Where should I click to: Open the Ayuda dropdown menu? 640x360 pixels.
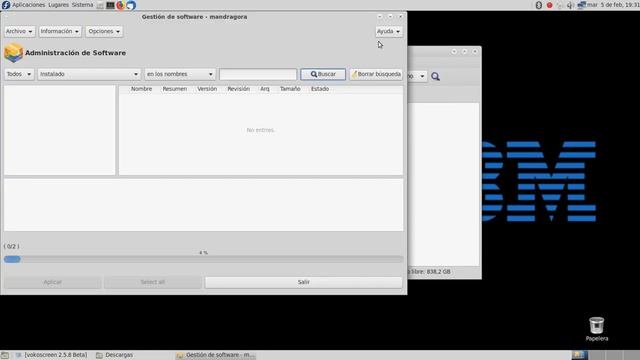click(x=388, y=31)
